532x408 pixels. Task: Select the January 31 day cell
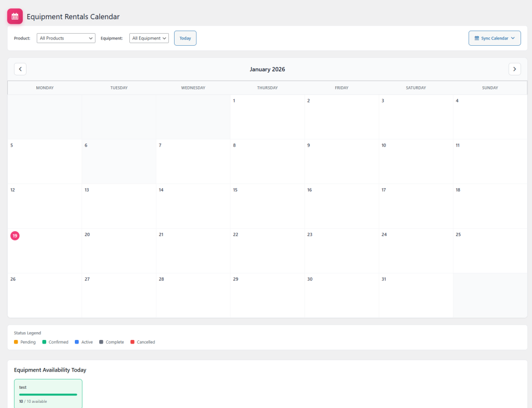tap(416, 295)
